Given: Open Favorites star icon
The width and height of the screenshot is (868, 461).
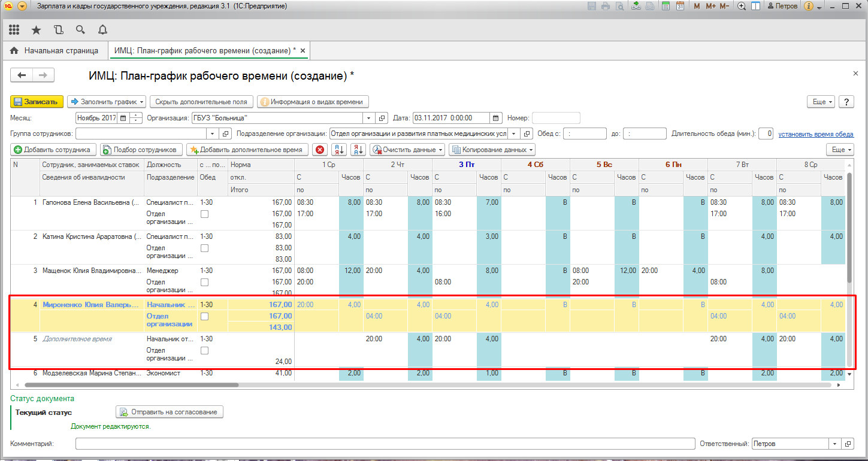Looking at the screenshot, I should click(x=37, y=29).
